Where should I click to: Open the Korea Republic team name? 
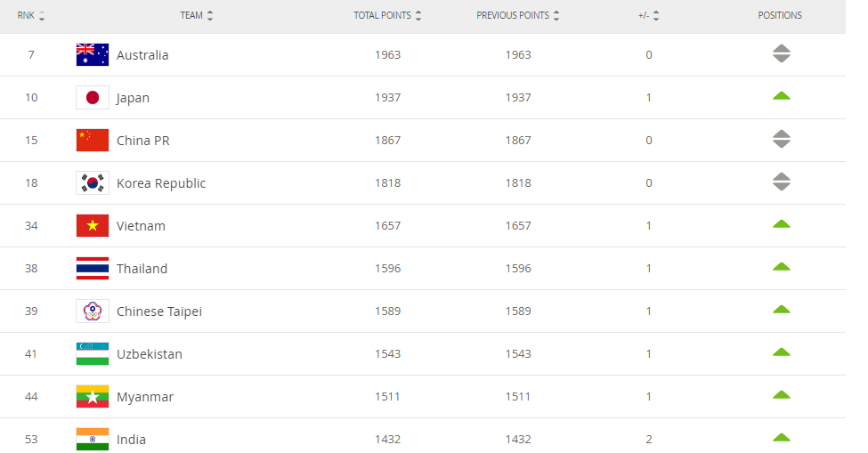point(161,183)
